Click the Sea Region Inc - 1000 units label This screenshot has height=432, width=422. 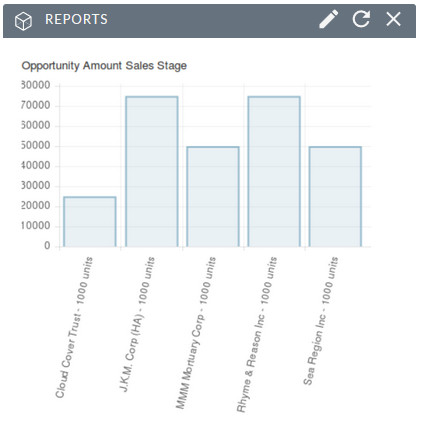[321, 321]
